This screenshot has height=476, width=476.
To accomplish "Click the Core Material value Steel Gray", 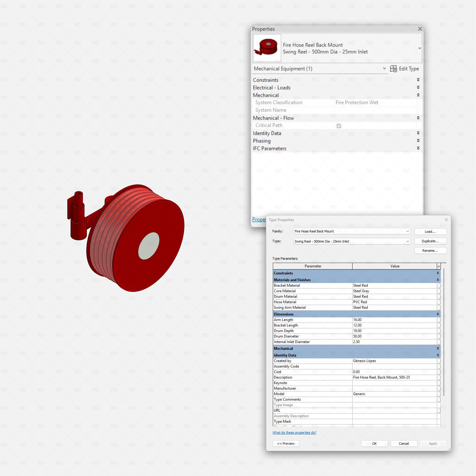I will (x=394, y=291).
